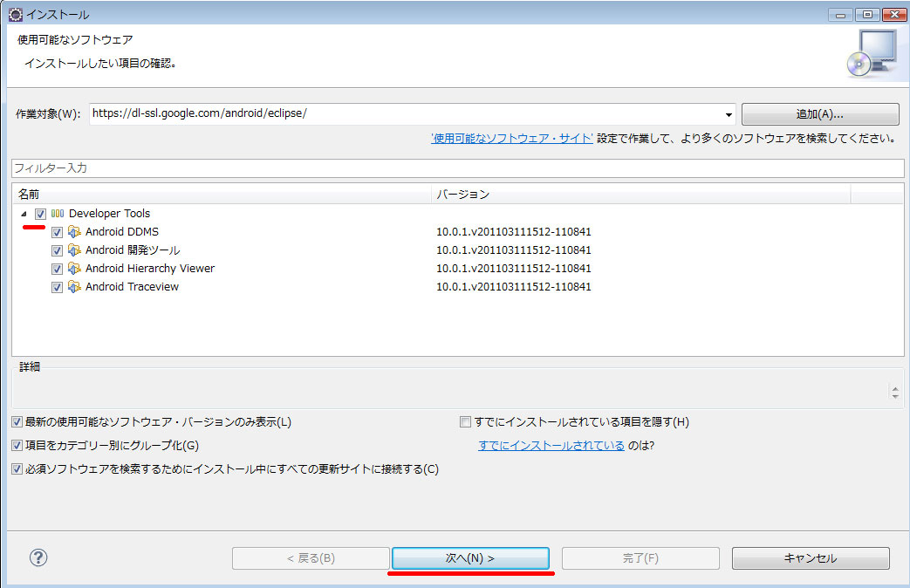This screenshot has height=588, width=910.
Task: Select the Developer Tools row label
Action: coord(109,214)
